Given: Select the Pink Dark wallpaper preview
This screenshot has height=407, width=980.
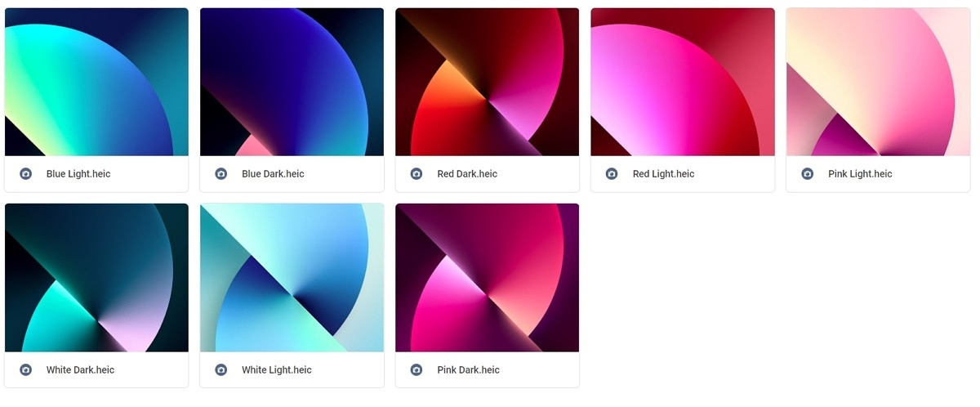Looking at the screenshot, I should tap(488, 278).
